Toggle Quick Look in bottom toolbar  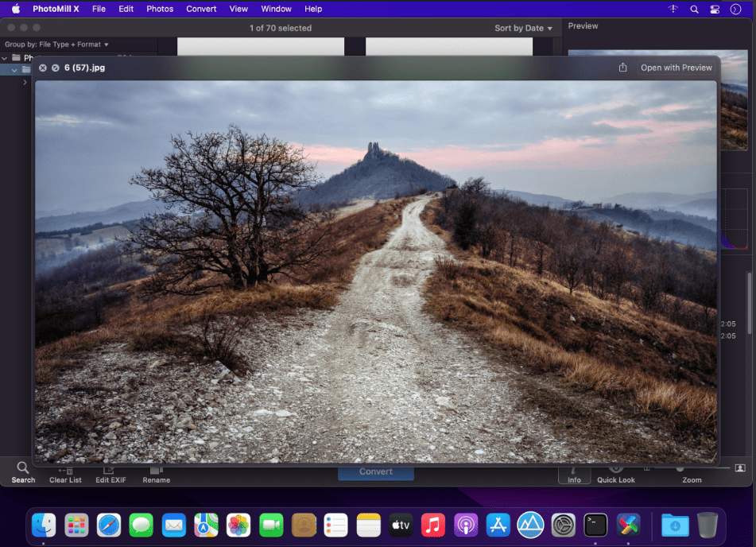(x=616, y=475)
